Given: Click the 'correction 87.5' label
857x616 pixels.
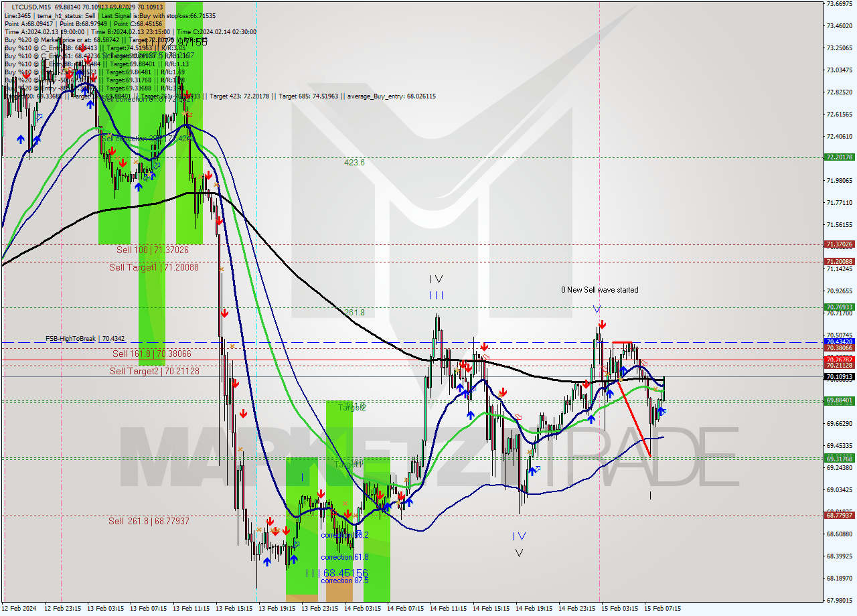Looking at the screenshot, I should 345,581.
